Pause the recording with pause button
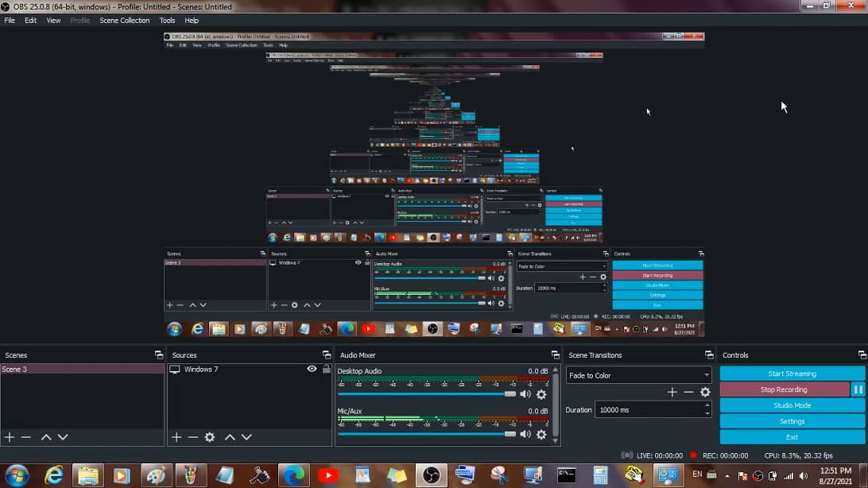The image size is (868, 488). tap(858, 389)
